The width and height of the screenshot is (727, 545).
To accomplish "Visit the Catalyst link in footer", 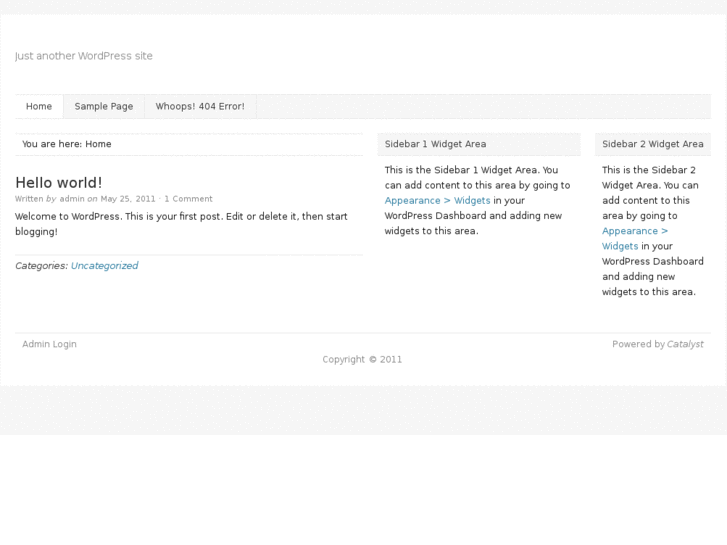I will (685, 344).
